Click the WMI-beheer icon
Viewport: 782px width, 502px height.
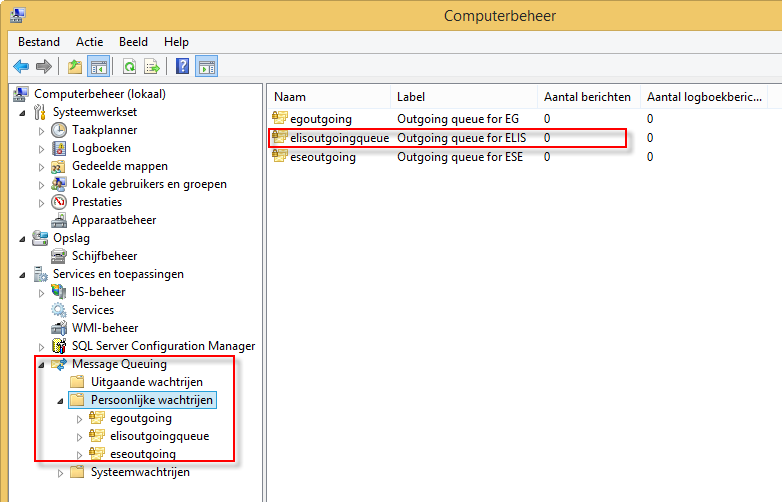(x=59, y=328)
